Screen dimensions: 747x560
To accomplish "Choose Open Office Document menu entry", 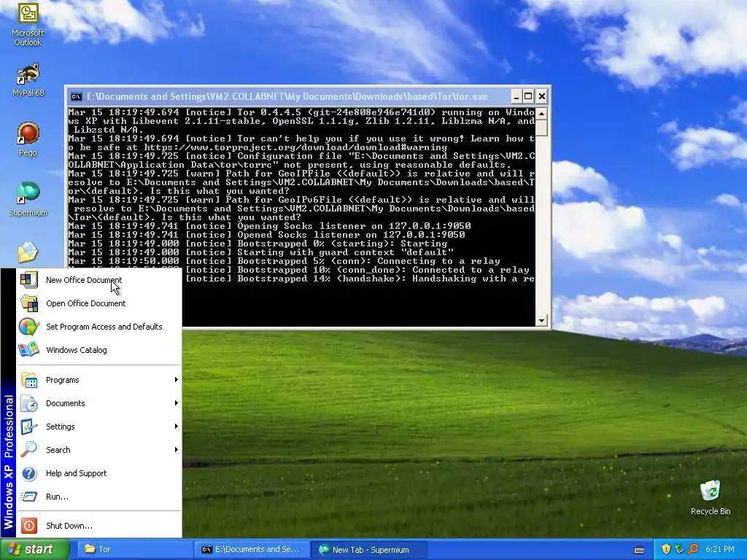I will [99, 303].
